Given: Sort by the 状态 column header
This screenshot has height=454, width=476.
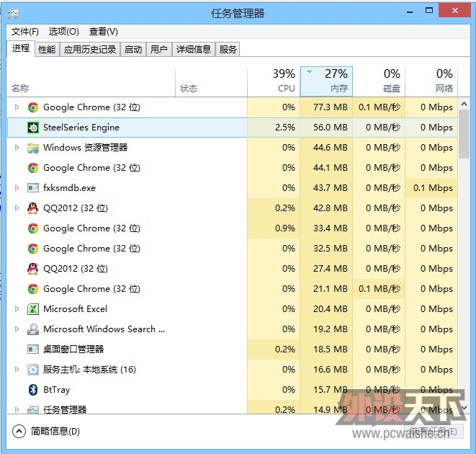Looking at the screenshot, I should click(211, 82).
